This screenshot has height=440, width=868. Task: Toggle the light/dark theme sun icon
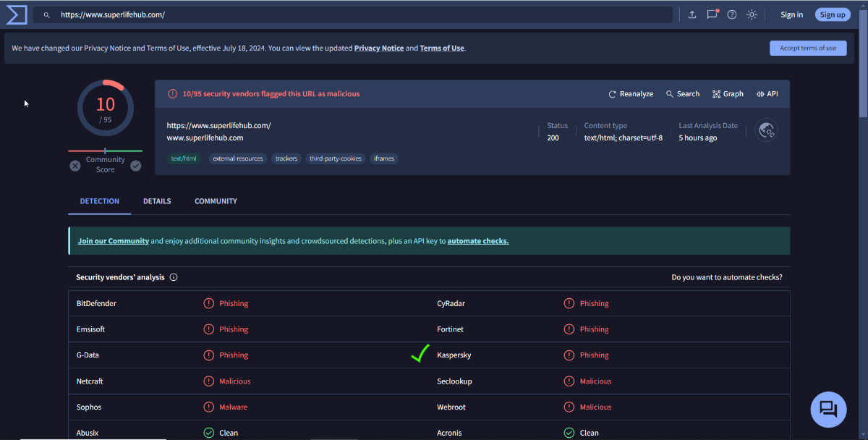tap(752, 14)
